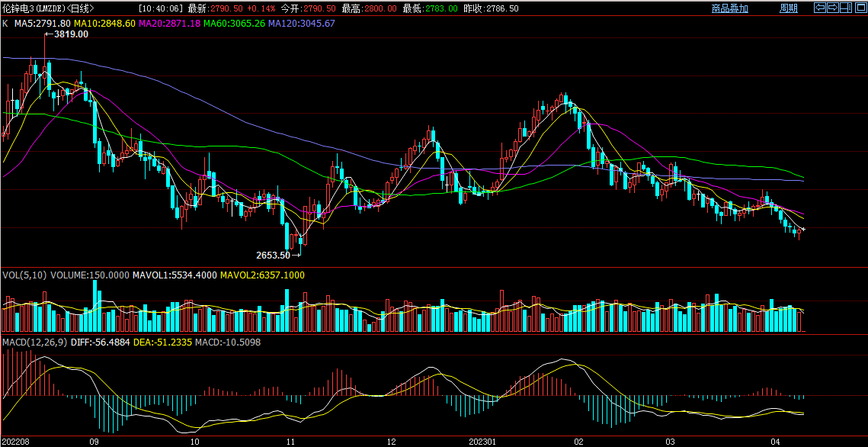The height and width of the screenshot is (447, 868).
Task: Click the DEA value label in MACD panel
Action: [160, 342]
